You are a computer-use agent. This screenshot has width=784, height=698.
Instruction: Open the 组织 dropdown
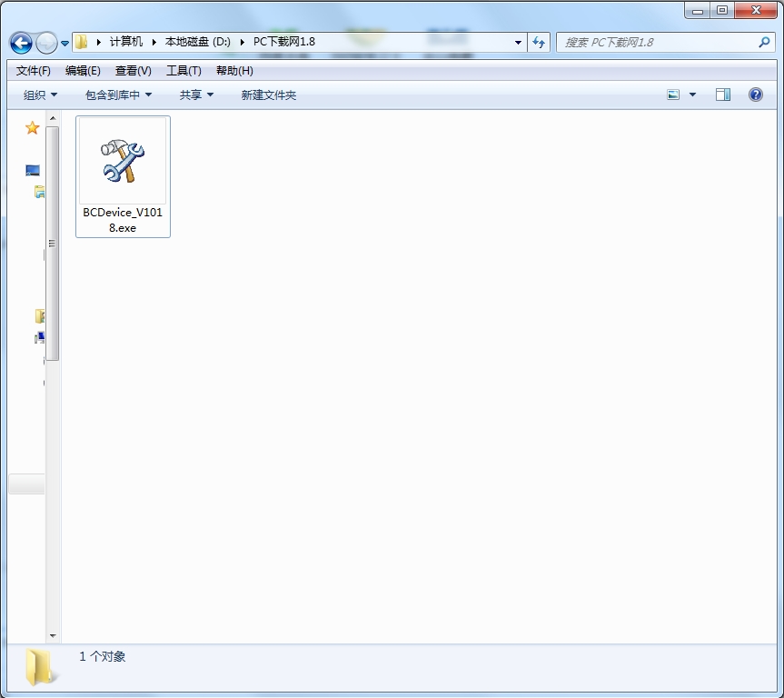[41, 95]
